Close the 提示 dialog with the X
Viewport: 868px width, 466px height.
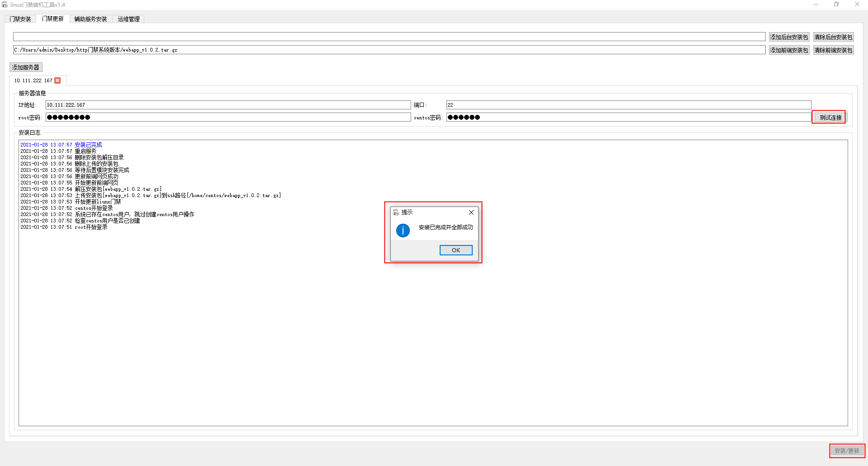click(x=471, y=212)
